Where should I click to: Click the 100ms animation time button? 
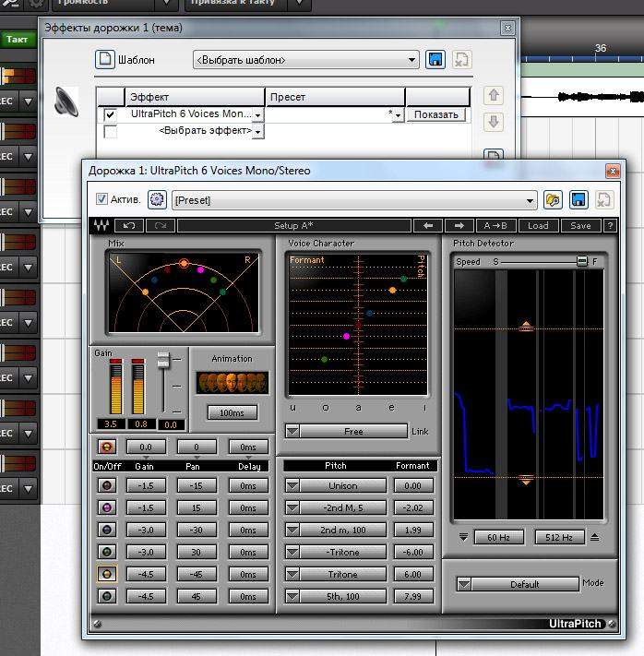[233, 413]
